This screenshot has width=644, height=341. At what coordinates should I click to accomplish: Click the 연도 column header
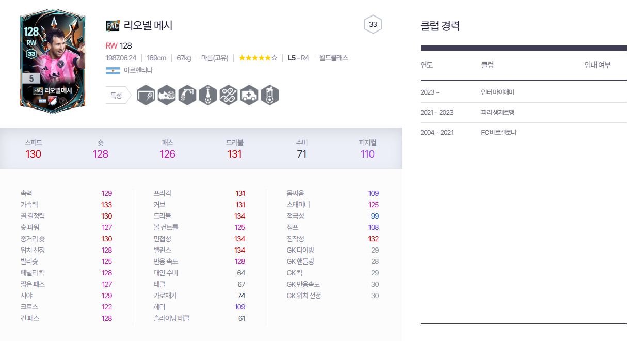[x=427, y=65]
